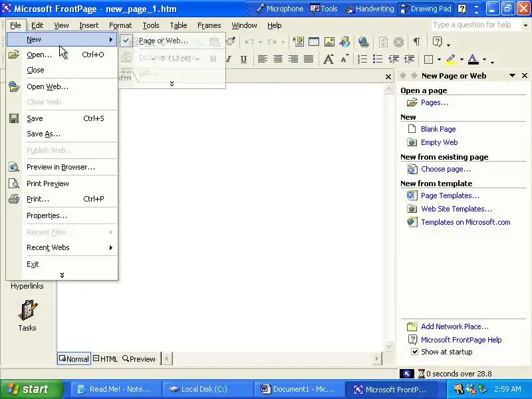Image resolution: width=532 pixels, height=399 pixels.
Task: Click the font color A button
Action: (473, 59)
